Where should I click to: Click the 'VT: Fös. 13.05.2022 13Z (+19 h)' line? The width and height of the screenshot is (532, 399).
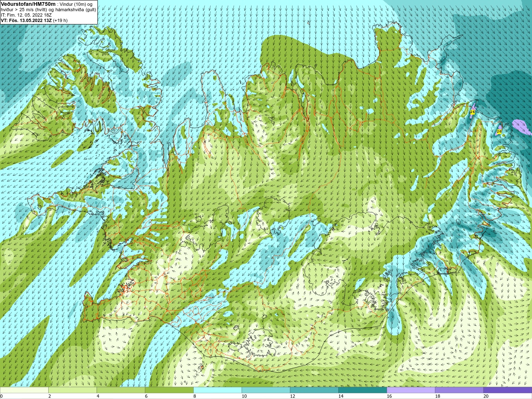(34, 20)
